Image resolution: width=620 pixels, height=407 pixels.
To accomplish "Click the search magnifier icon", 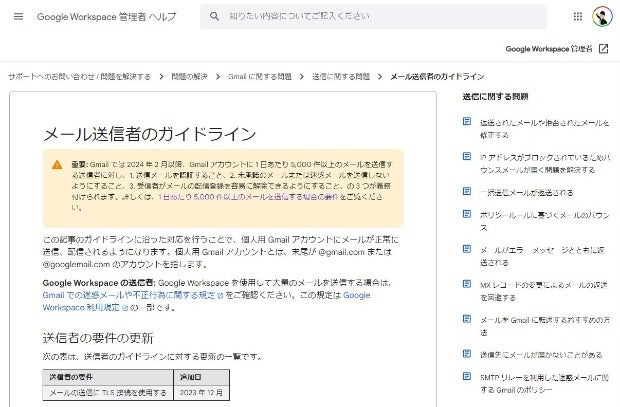I will (215, 17).
